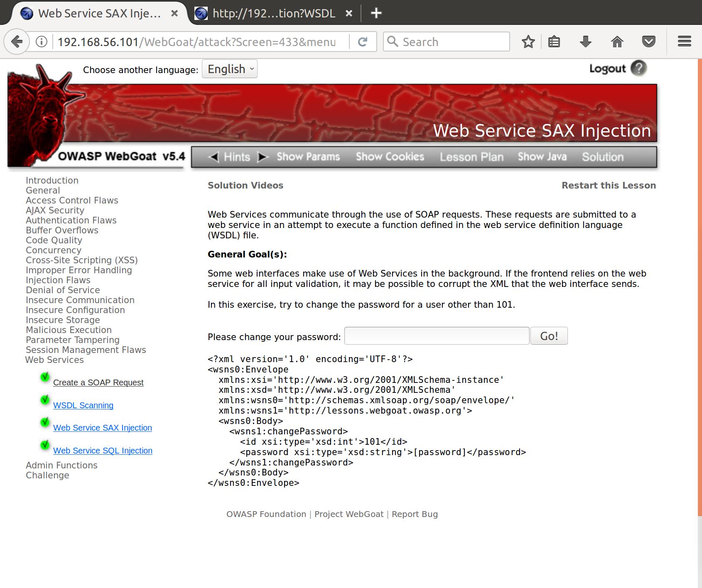Open WSDL Scanning lesson
Image resolution: width=702 pixels, height=588 pixels.
(83, 405)
